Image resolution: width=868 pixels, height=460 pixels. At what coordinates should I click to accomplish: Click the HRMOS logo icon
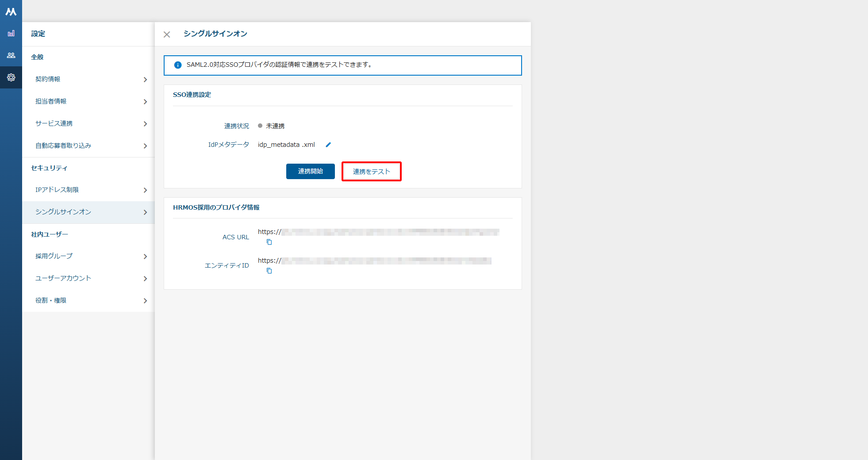pos(11,11)
